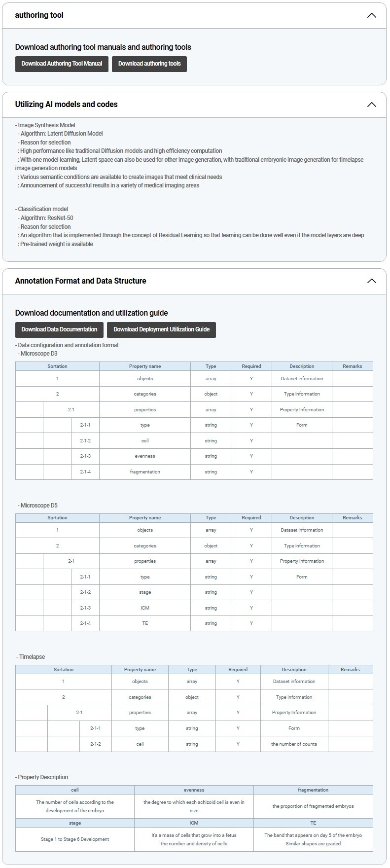Select 'Stage 1 to Stage 6 Development' cell

point(75,839)
